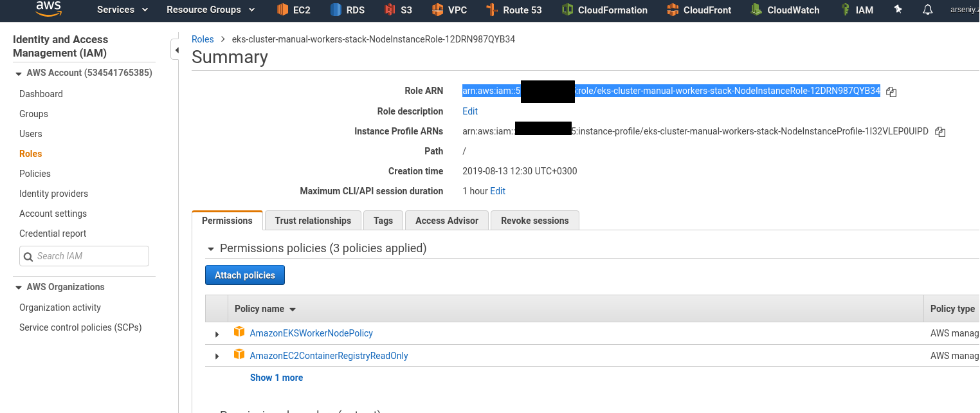Focus the Search IAM field

coord(84,256)
